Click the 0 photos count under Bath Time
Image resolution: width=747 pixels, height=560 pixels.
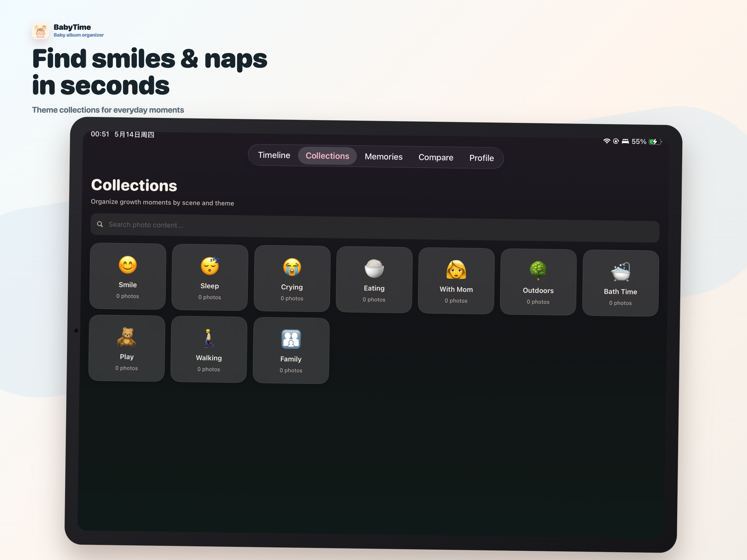coord(620,303)
